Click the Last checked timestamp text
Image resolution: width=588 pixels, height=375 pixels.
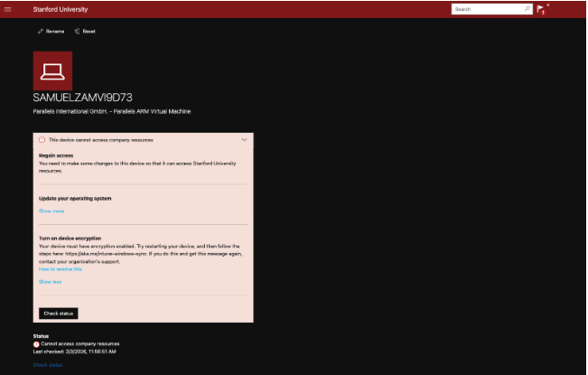click(x=74, y=352)
